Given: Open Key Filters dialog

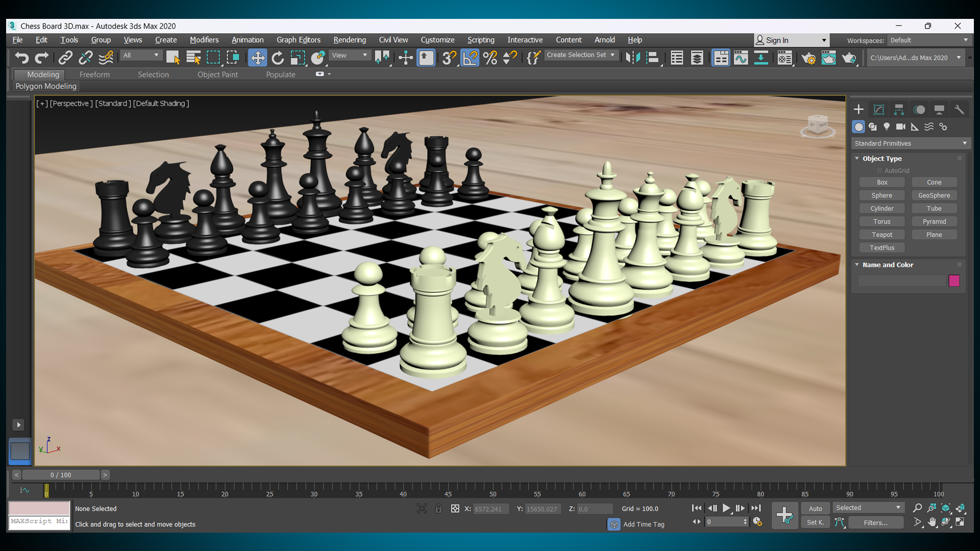Looking at the screenshot, I should tap(875, 522).
